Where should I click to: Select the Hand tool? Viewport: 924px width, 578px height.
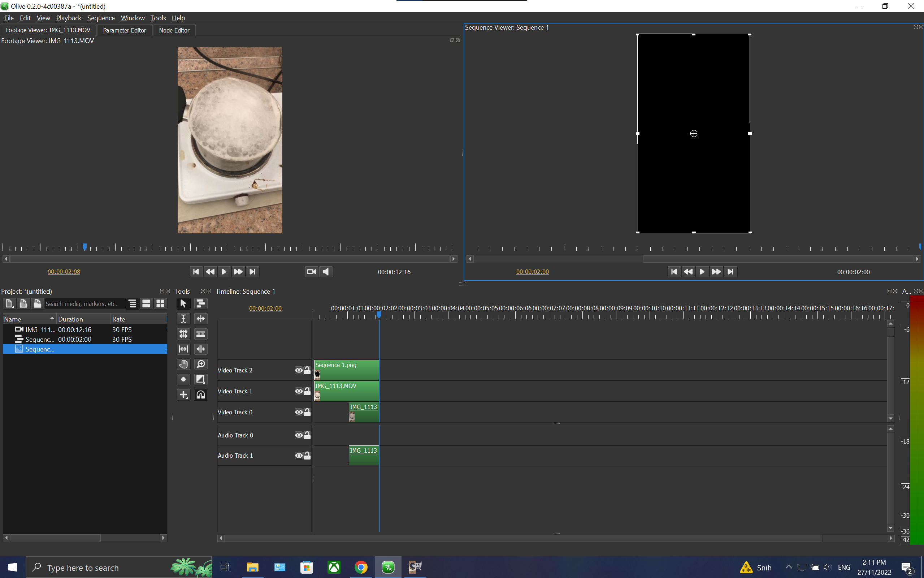click(183, 364)
